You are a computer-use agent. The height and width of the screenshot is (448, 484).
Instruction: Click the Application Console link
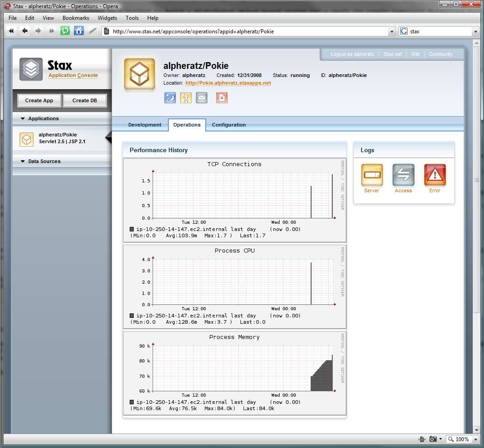point(73,75)
